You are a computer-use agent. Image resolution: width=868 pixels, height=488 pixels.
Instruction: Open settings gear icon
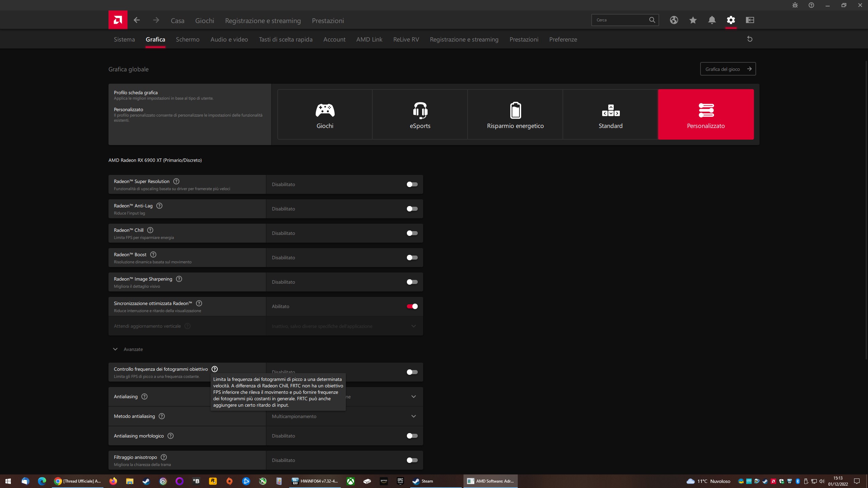731,20
